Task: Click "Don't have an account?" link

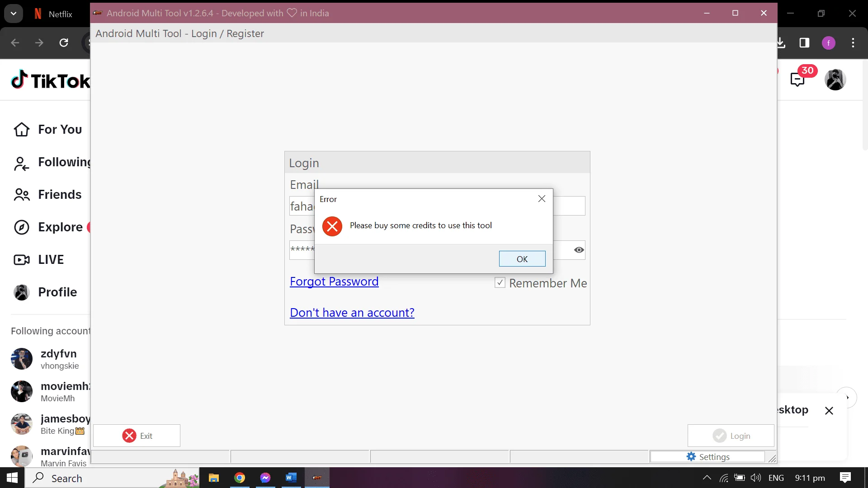Action: click(352, 313)
